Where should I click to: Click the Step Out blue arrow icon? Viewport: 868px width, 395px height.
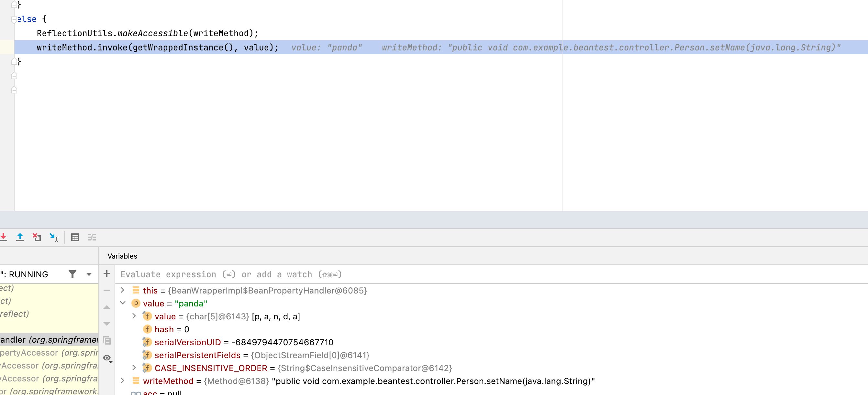[x=20, y=237]
